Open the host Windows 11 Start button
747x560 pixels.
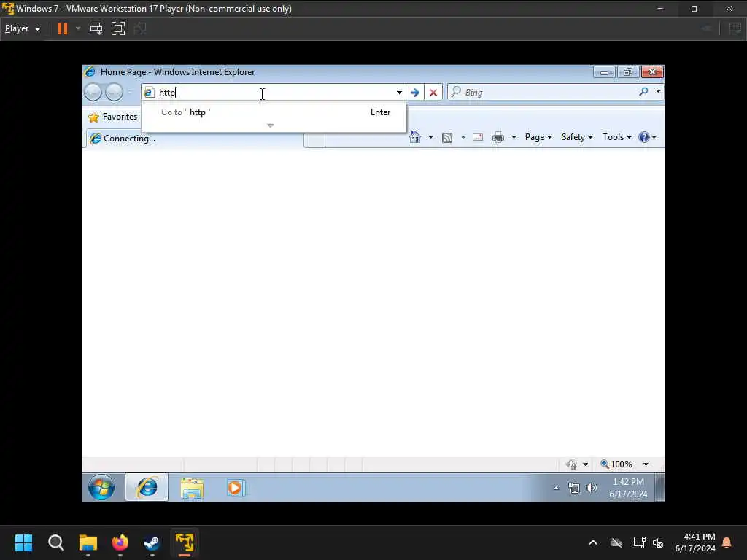(24, 542)
